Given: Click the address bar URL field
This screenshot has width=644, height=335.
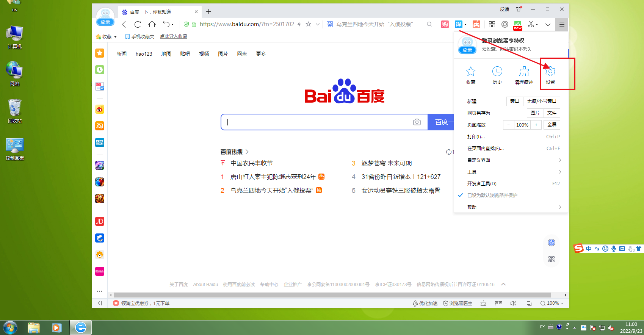Looking at the screenshot, I should coord(247,24).
